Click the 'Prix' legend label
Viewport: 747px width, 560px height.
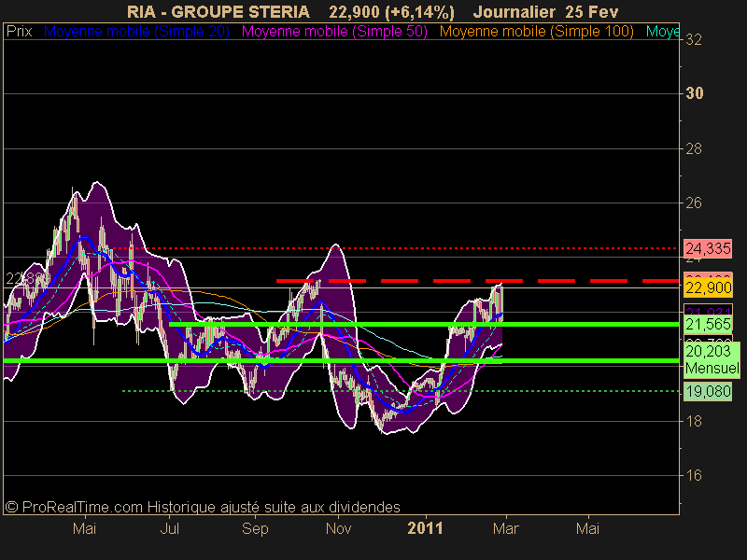coord(19,32)
